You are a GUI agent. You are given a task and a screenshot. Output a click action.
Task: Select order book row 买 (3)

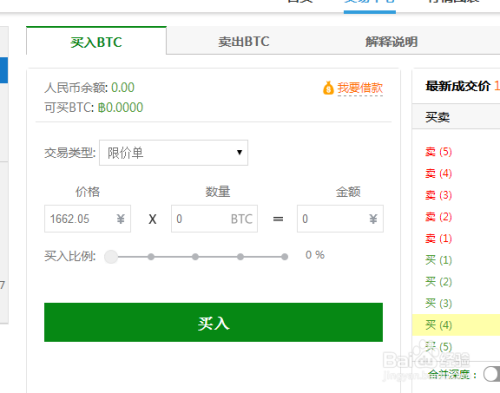click(456, 303)
